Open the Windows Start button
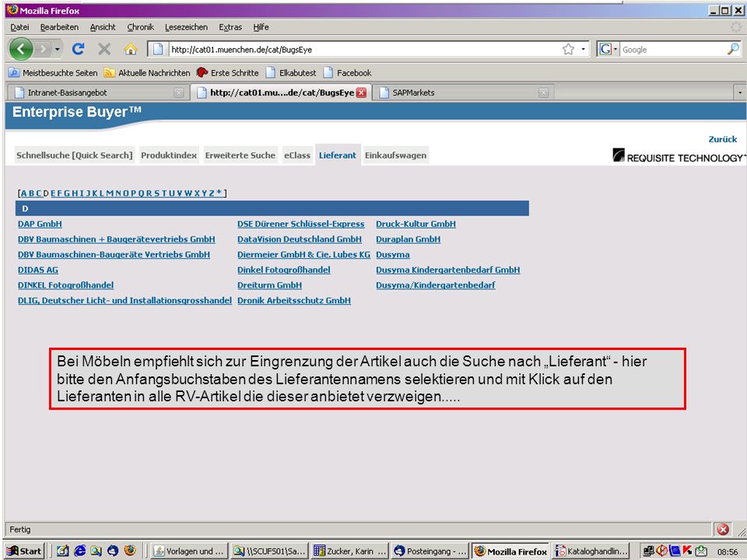Screen dimensions: 747x560 [x=24, y=551]
